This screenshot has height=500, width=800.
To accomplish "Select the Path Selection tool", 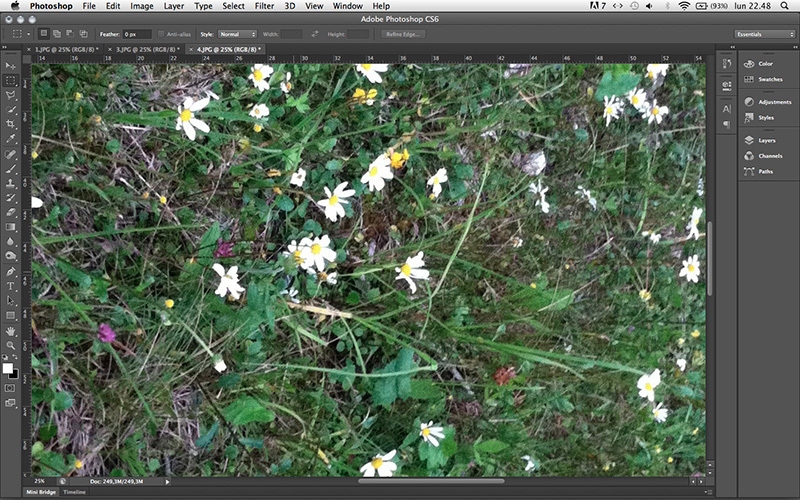I will coord(10,301).
